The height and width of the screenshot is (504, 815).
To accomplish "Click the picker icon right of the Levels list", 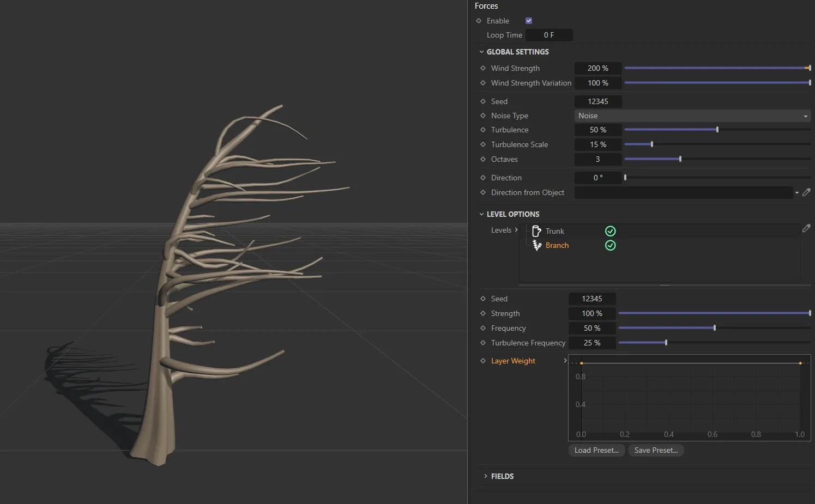I will [806, 229].
